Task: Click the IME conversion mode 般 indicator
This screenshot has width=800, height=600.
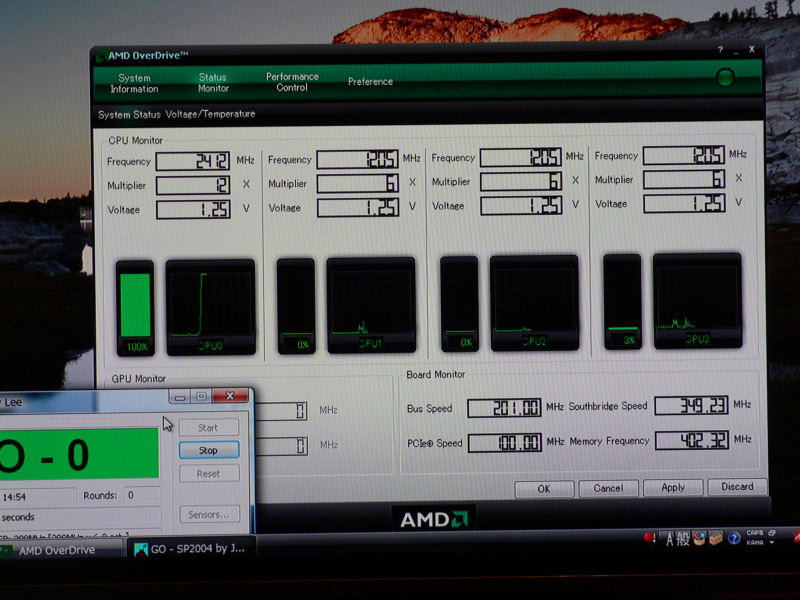Action: pyautogui.click(x=683, y=539)
